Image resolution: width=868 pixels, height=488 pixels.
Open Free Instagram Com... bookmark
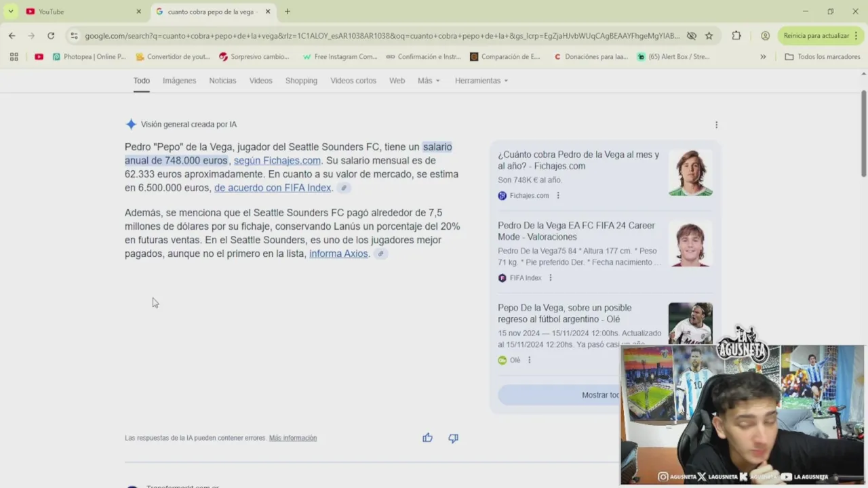(340, 57)
